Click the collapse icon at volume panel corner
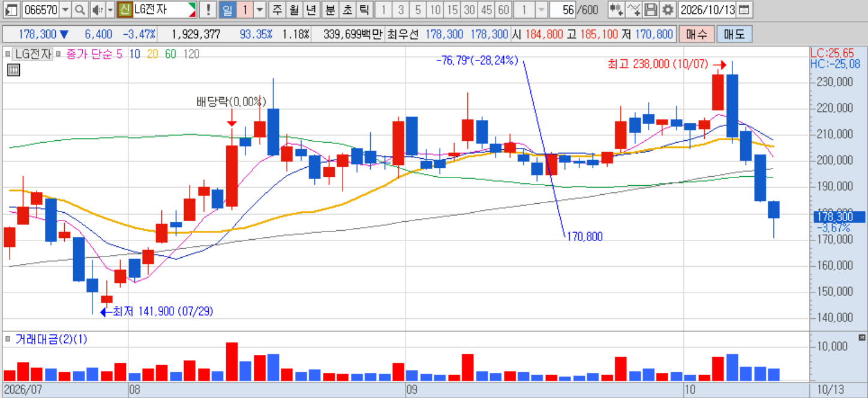Viewport: 868px width, 398px height. tap(862, 337)
